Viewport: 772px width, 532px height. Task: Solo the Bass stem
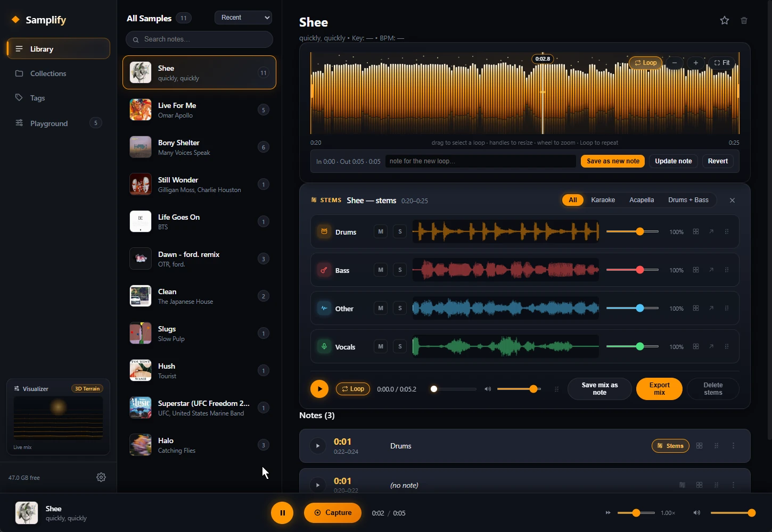click(400, 270)
